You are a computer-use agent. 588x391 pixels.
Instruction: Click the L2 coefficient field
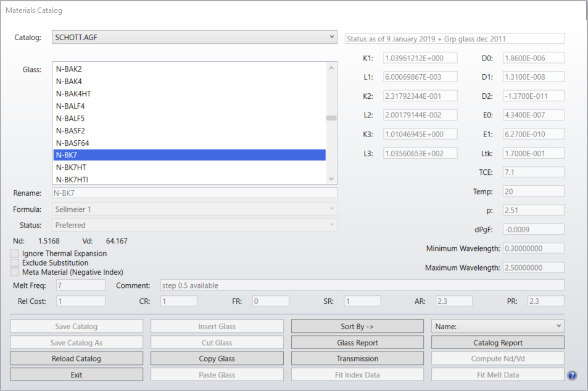(x=420, y=115)
